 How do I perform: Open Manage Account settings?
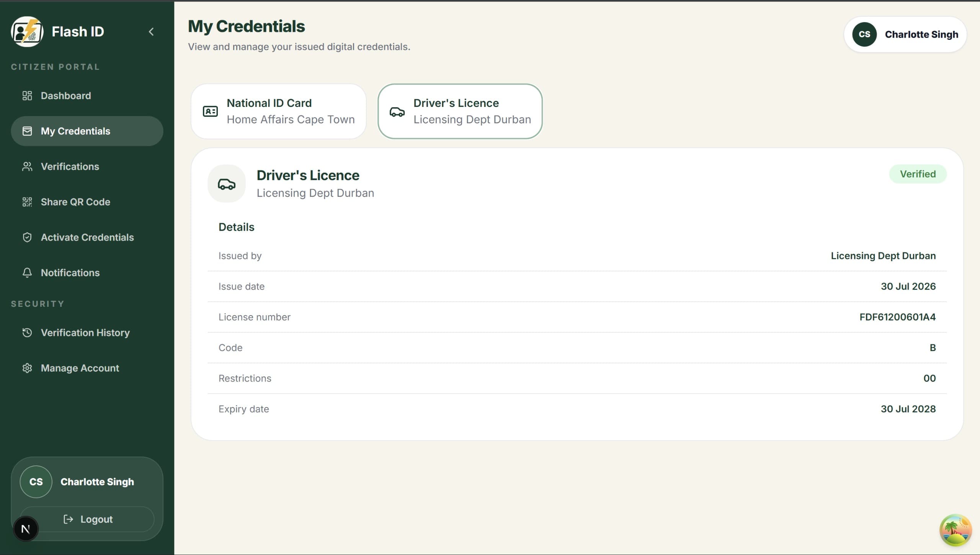pos(87,368)
